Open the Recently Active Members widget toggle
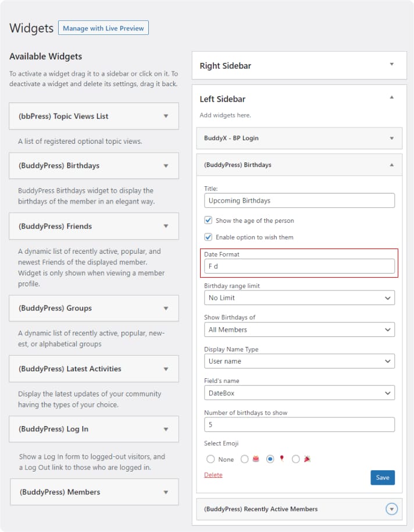414x532 pixels. click(392, 509)
